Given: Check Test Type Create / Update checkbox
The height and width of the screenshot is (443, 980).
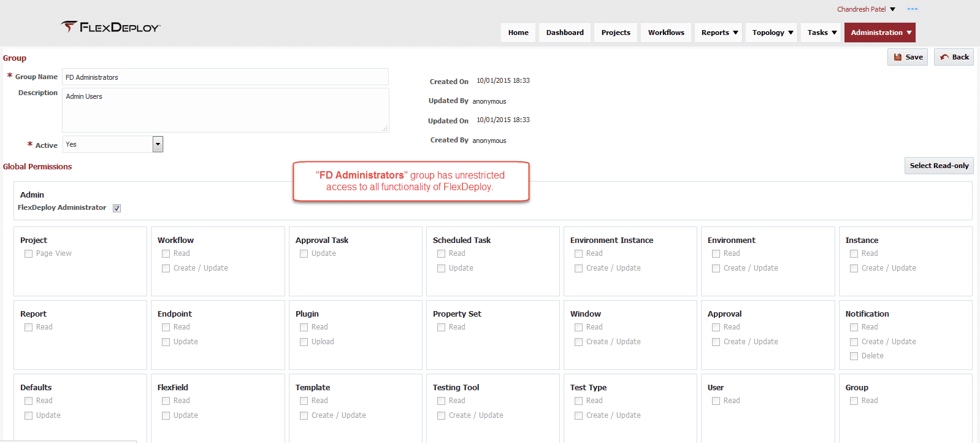Looking at the screenshot, I should click(x=578, y=415).
